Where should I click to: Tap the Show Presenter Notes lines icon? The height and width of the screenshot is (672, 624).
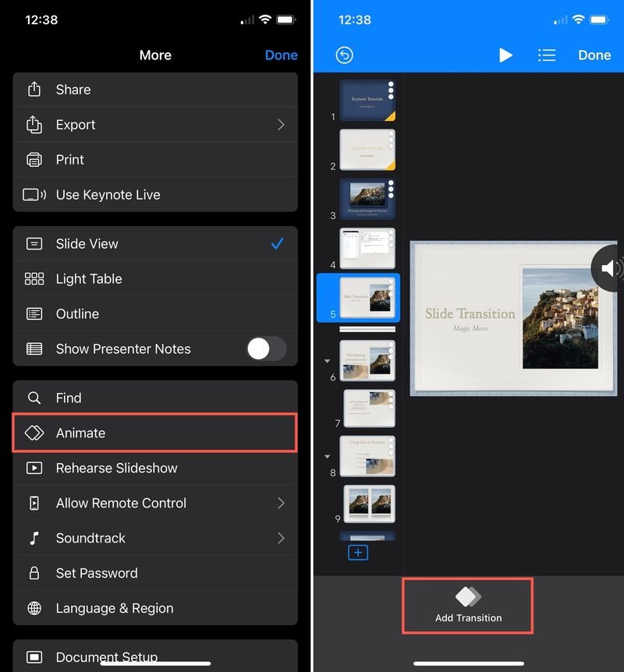[34, 348]
